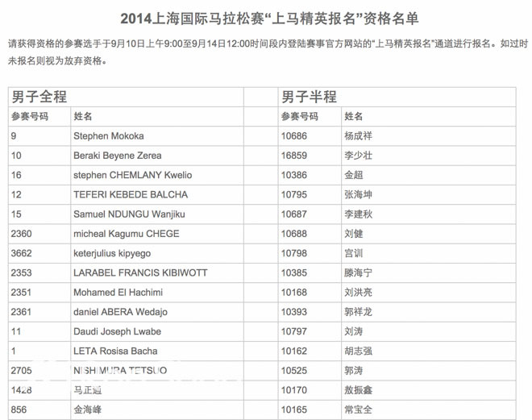Click the name 金海峰 in the bottom row

pos(88,410)
